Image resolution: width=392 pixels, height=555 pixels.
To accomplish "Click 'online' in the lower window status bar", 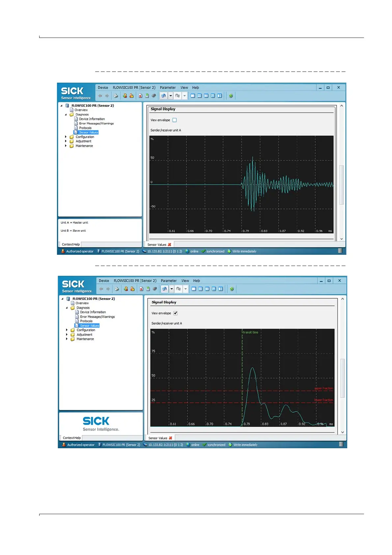I will click(x=195, y=445).
